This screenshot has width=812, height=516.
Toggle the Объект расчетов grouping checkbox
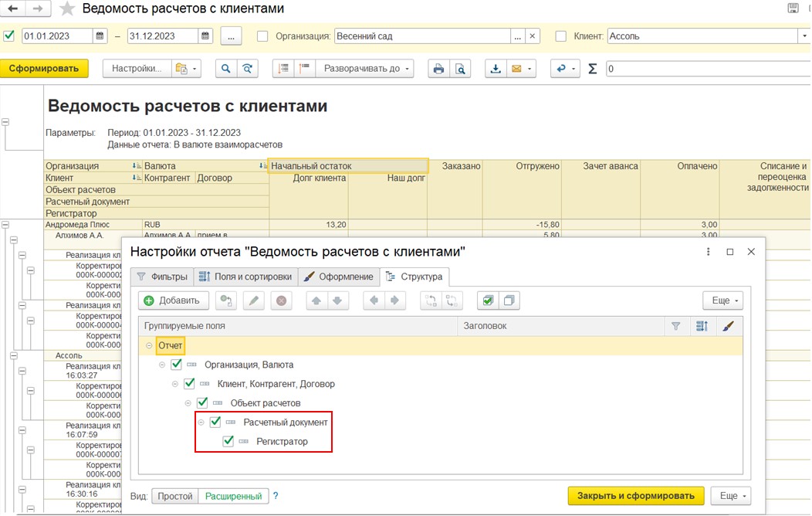click(x=202, y=402)
